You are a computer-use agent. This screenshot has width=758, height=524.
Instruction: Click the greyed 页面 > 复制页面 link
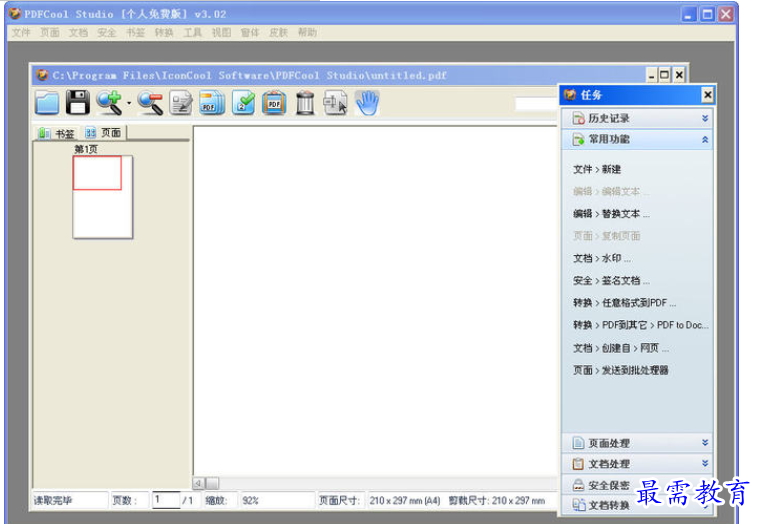[x=607, y=236]
